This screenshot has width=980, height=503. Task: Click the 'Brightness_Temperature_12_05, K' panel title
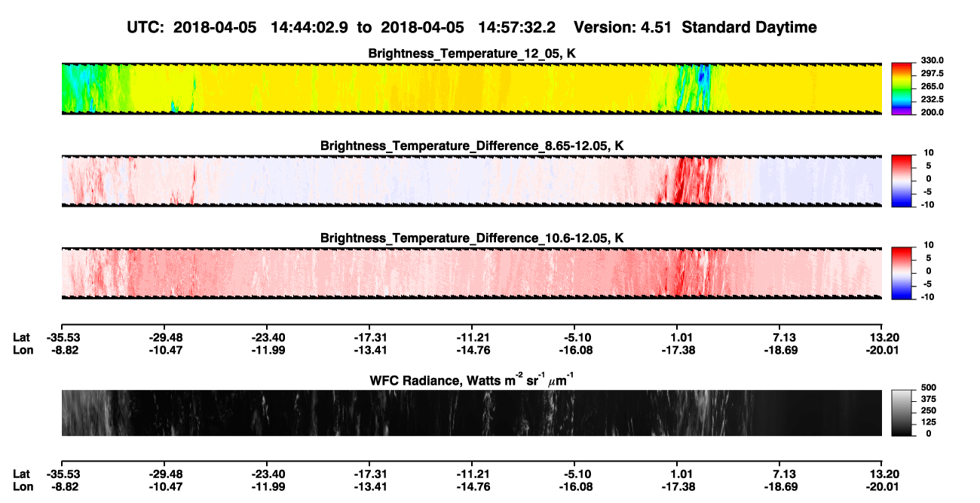point(472,54)
